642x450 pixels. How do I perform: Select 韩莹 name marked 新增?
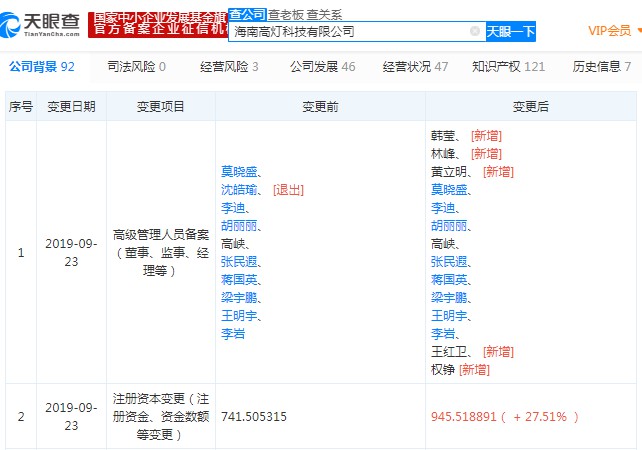point(443,136)
